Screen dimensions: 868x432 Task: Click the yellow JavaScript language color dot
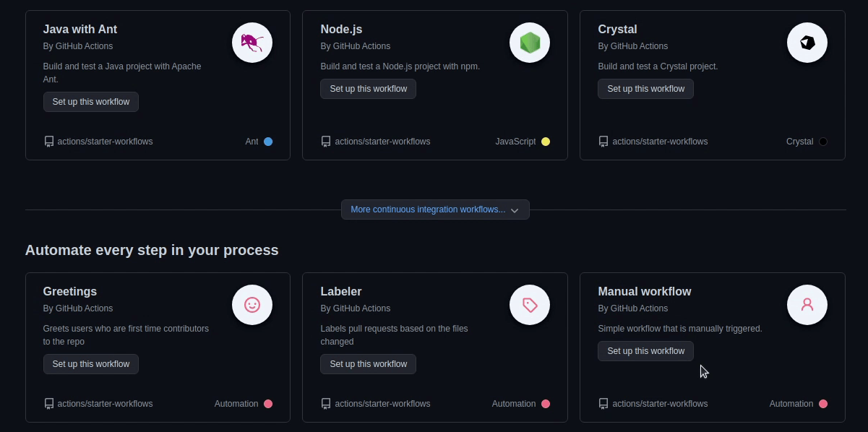pyautogui.click(x=546, y=142)
